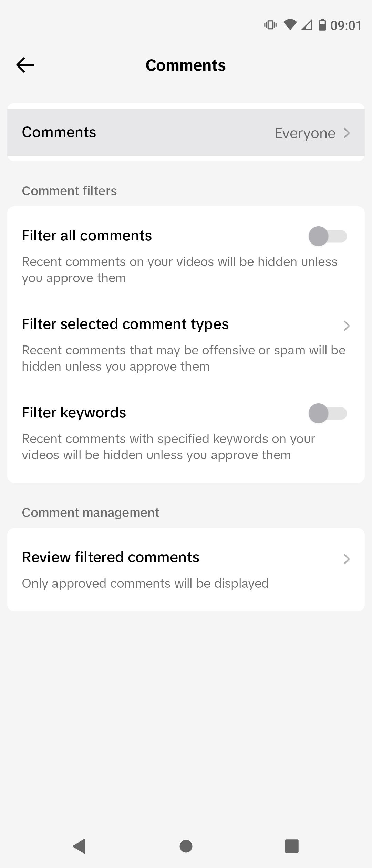This screenshot has width=372, height=868.
Task: Turn on the Filter keywords switch
Action: pyautogui.click(x=328, y=413)
